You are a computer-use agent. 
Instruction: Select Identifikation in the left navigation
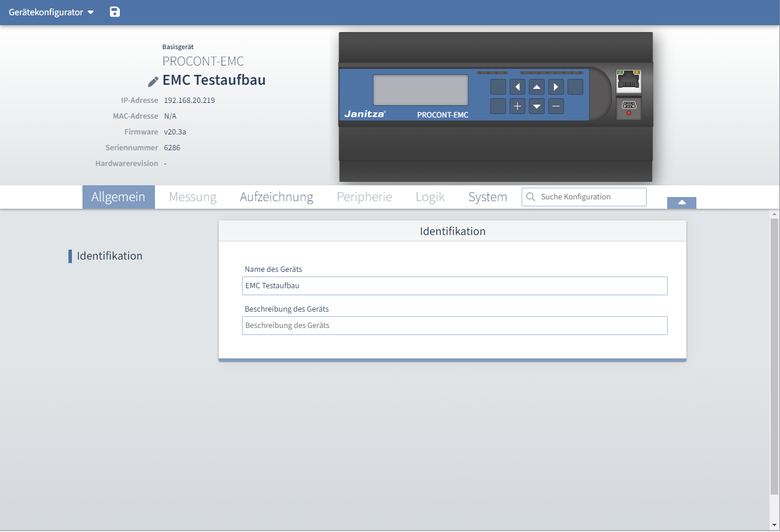(109, 256)
